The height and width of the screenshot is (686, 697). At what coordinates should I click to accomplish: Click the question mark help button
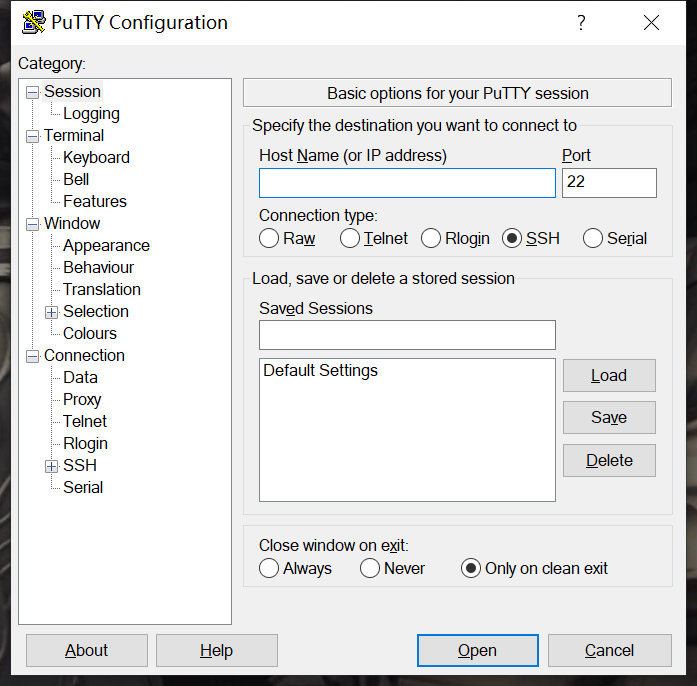click(x=581, y=22)
